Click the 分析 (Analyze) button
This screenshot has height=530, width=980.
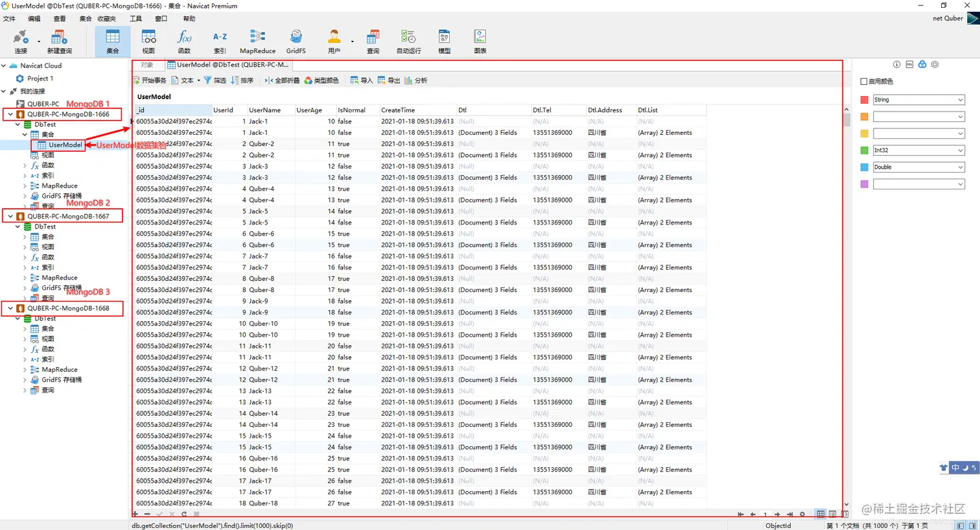(x=416, y=80)
